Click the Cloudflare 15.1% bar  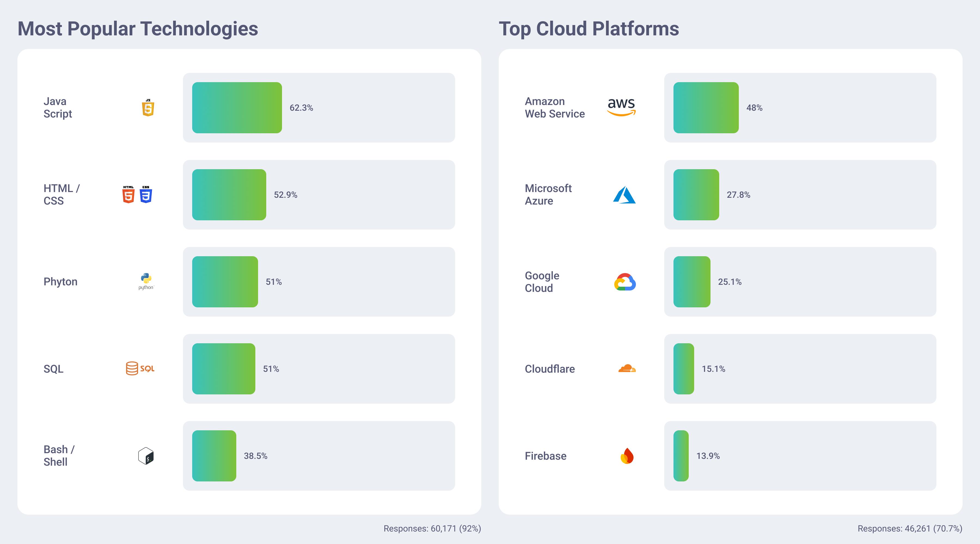coord(684,369)
